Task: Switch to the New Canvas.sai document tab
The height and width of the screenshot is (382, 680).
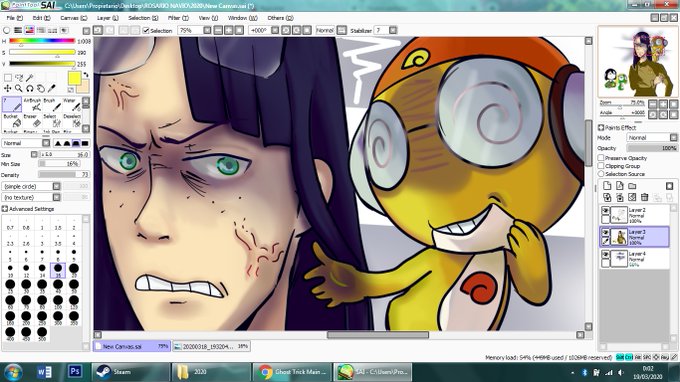Action: pos(132,346)
